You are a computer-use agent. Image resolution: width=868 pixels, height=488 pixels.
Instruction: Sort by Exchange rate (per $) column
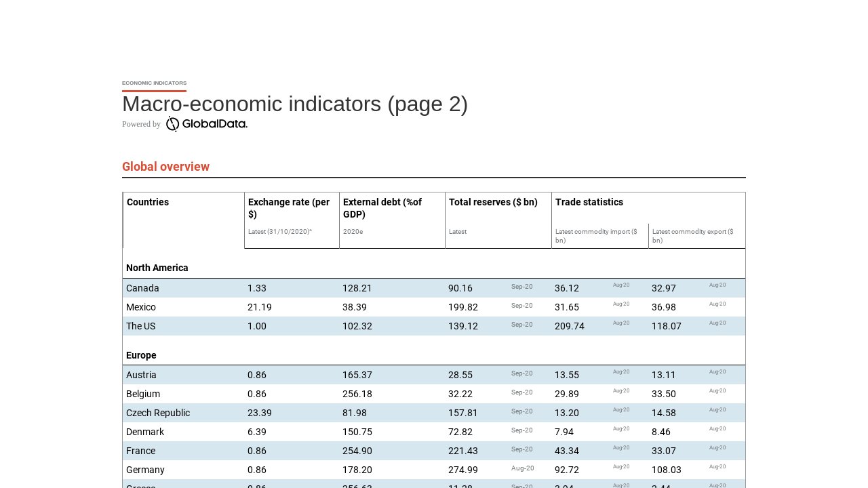(x=288, y=208)
